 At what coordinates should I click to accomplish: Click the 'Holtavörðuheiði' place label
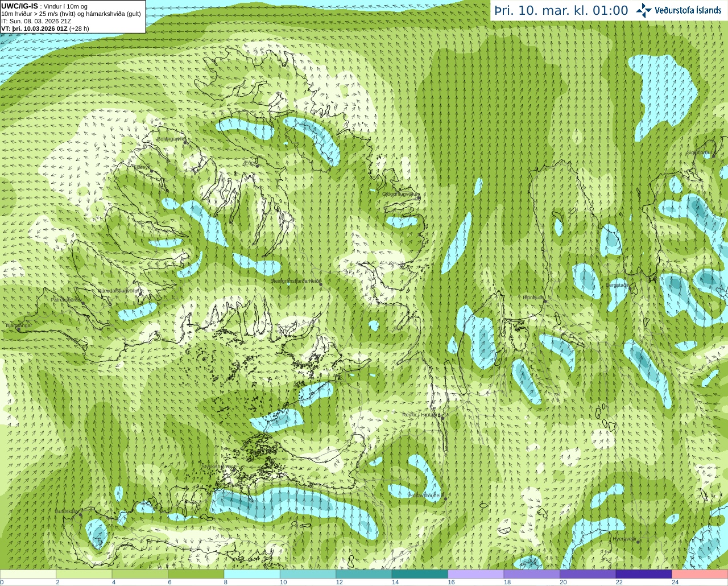(x=427, y=495)
